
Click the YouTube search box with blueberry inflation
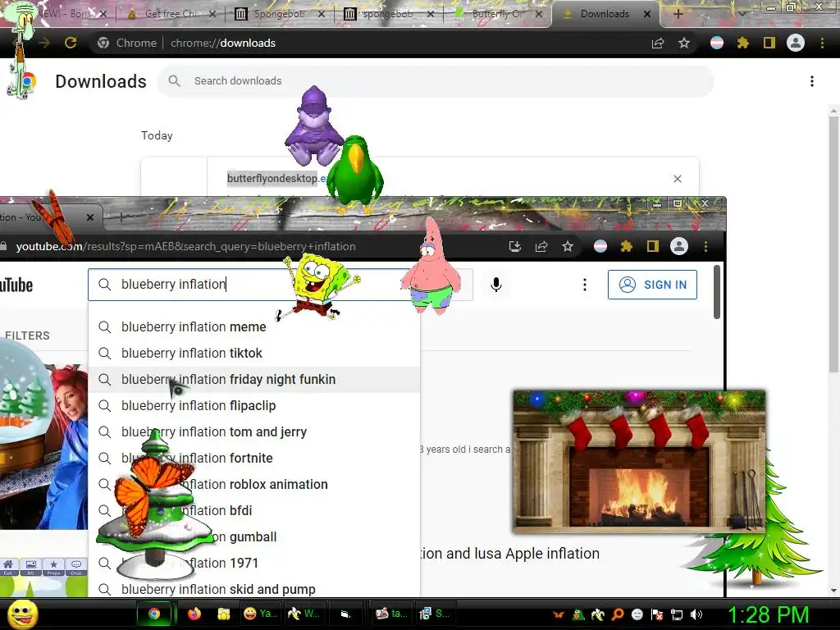tap(254, 285)
